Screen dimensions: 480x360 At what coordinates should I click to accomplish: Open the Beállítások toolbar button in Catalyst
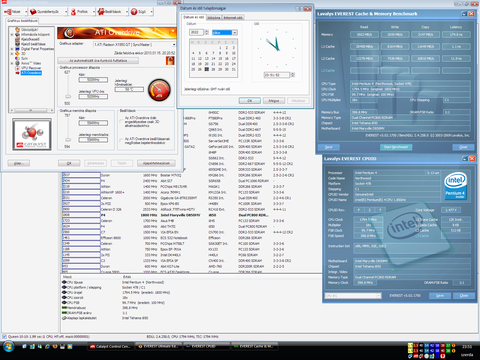110,12
